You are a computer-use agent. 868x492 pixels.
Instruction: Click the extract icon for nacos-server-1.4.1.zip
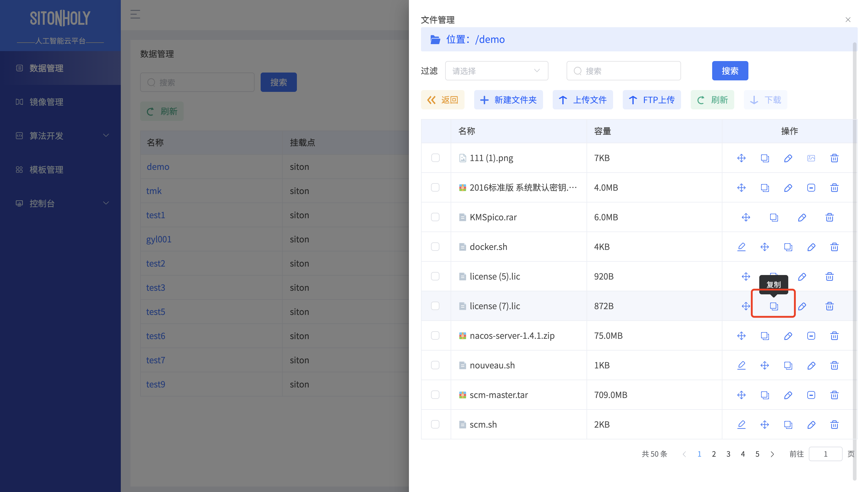click(811, 335)
